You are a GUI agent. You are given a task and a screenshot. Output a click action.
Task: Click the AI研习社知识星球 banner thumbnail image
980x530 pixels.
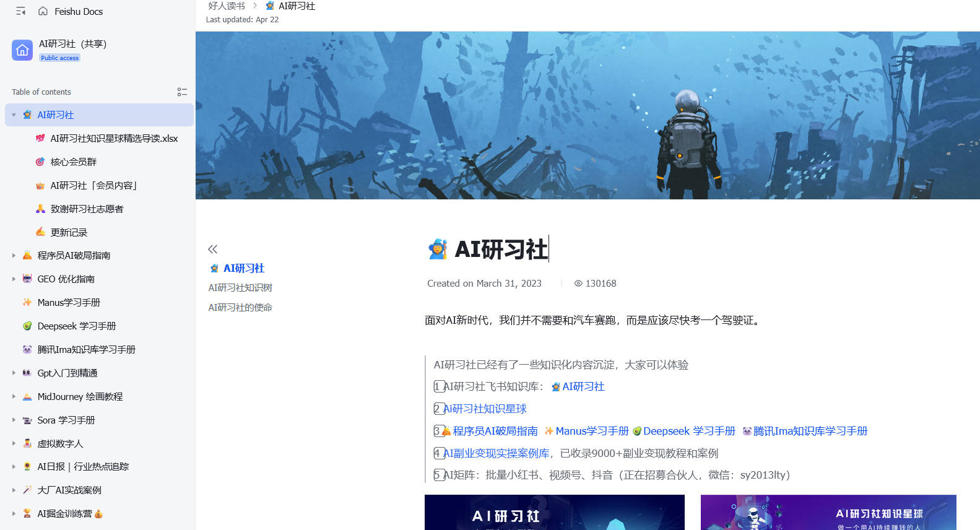(x=828, y=512)
